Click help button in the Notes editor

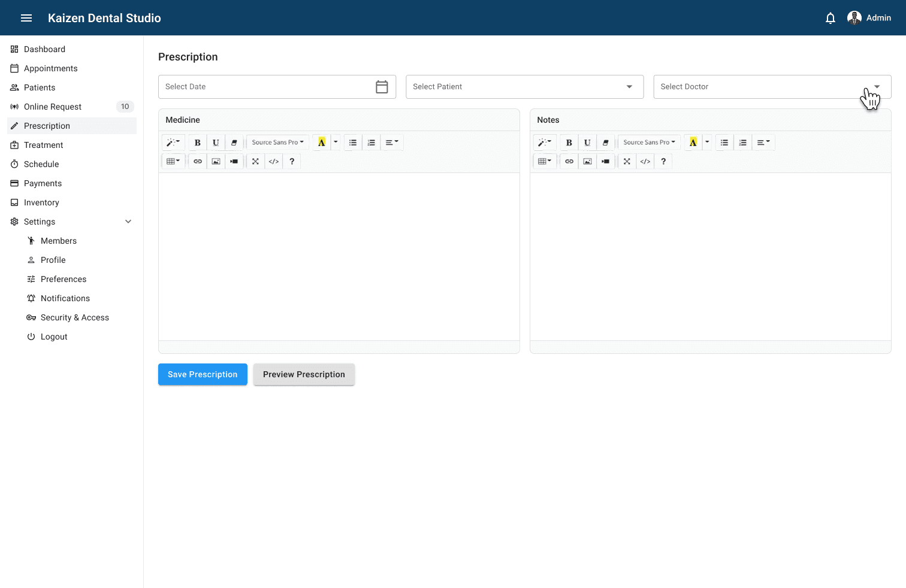[663, 161]
